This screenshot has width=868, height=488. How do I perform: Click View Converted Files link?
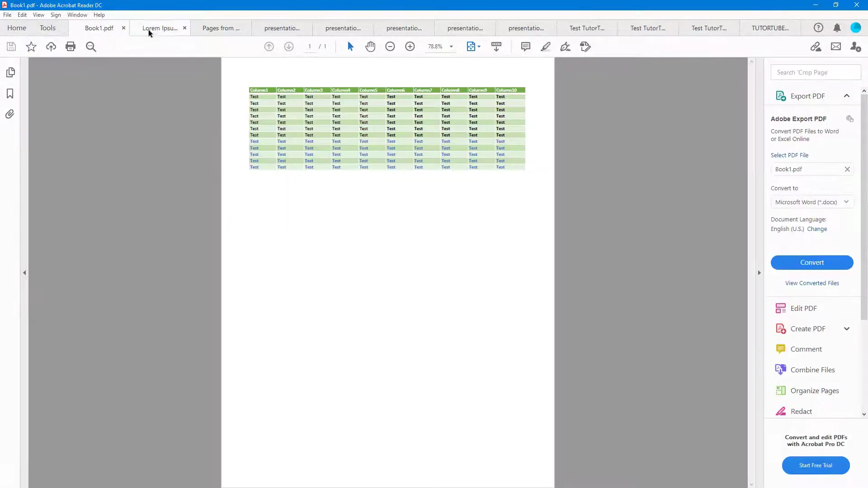[x=812, y=283]
